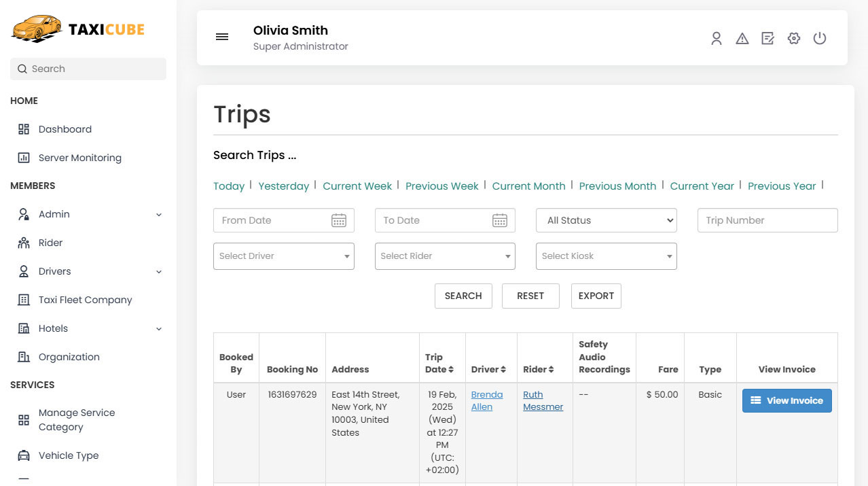Open the All Status dropdown
This screenshot has height=486, width=868.
(606, 220)
